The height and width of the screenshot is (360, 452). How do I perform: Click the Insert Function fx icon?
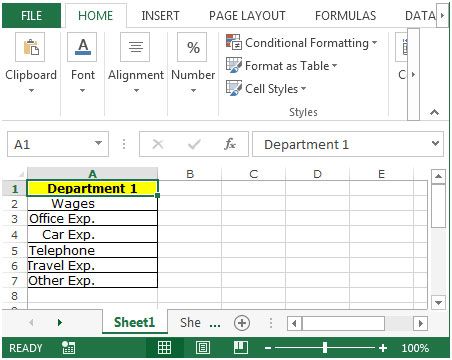230,144
